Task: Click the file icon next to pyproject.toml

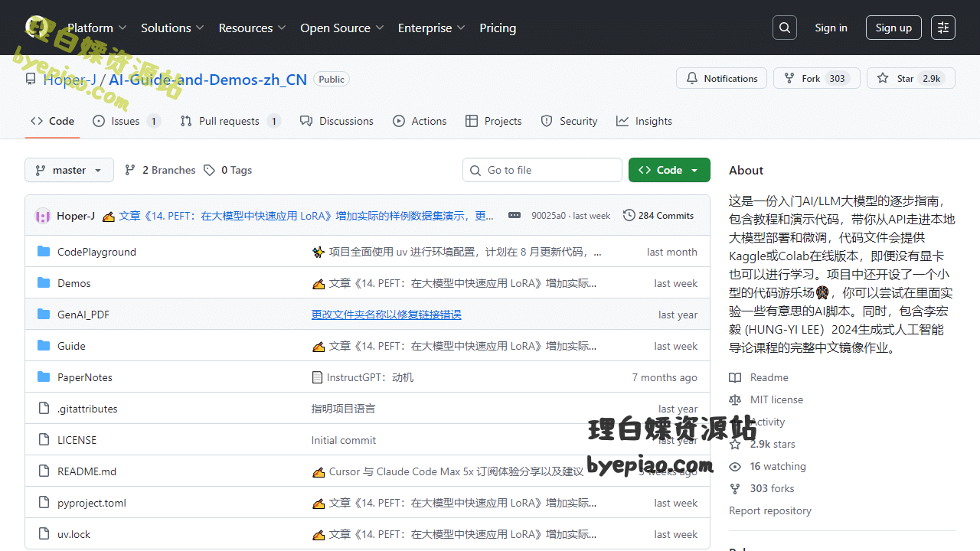Action: coord(44,503)
